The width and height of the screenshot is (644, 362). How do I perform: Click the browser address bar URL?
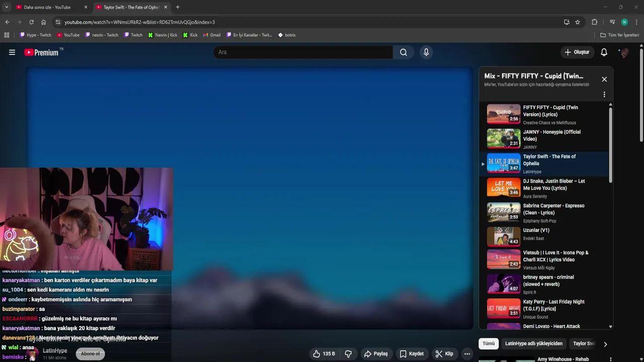(x=139, y=22)
